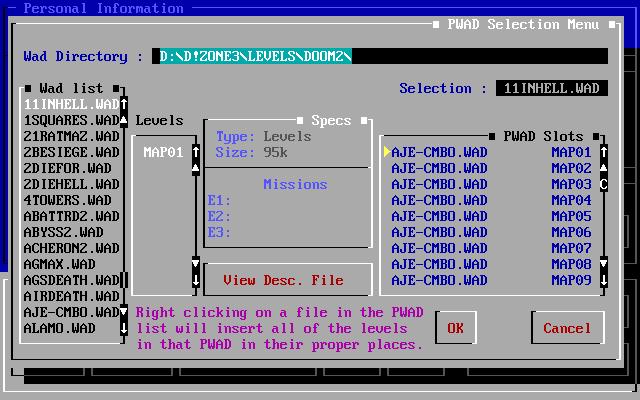Select the MAP02 slot in PWAD Slots
This screenshot has height=400, width=640.
[x=491, y=168]
